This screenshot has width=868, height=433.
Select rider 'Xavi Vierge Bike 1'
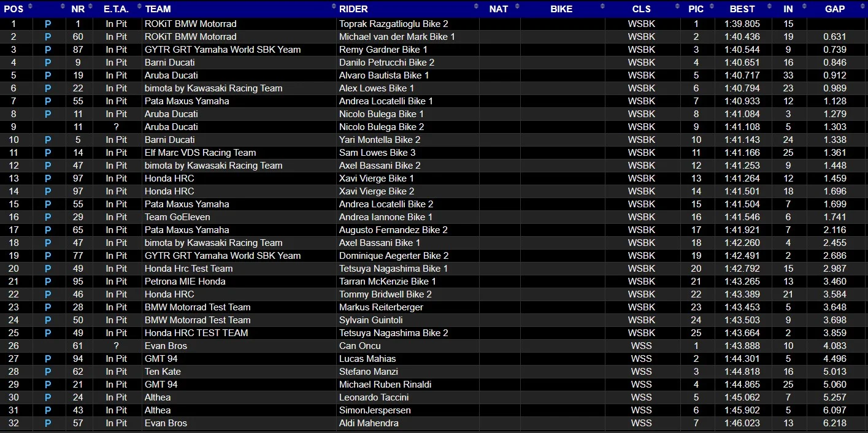(377, 178)
